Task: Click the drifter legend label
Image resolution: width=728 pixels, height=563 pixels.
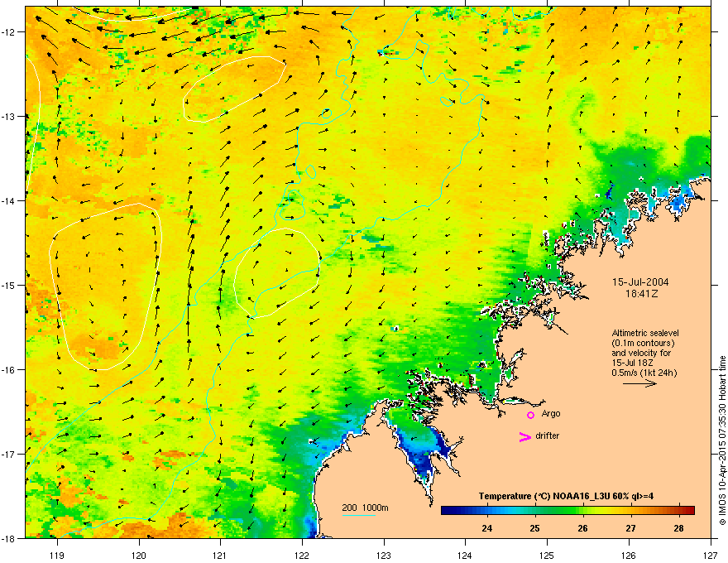Action: click(548, 435)
